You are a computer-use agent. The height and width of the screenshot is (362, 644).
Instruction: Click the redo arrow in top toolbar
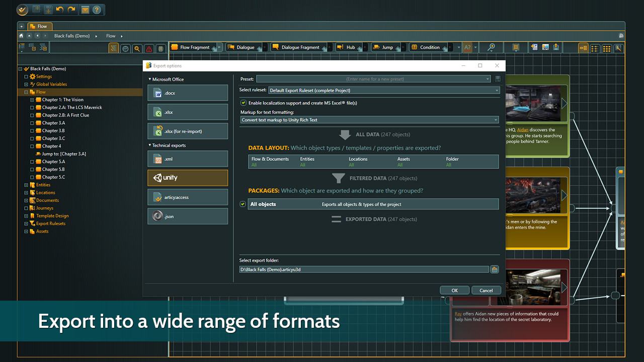[71, 10]
